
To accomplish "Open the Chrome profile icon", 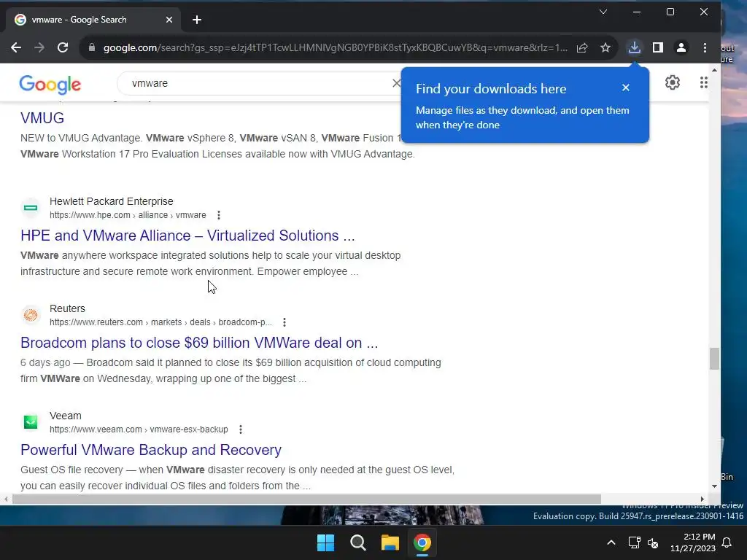I will (681, 47).
